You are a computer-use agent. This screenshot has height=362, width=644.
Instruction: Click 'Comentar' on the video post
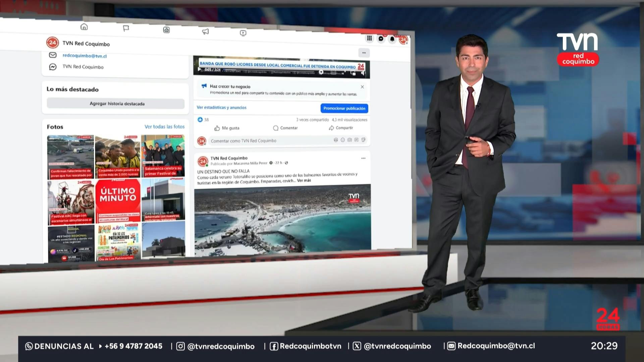point(285,128)
